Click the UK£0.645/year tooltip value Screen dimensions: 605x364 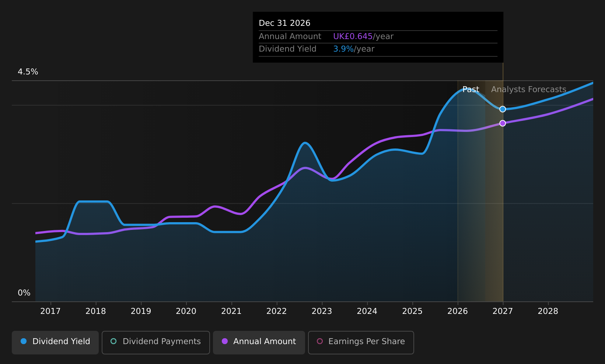363,36
